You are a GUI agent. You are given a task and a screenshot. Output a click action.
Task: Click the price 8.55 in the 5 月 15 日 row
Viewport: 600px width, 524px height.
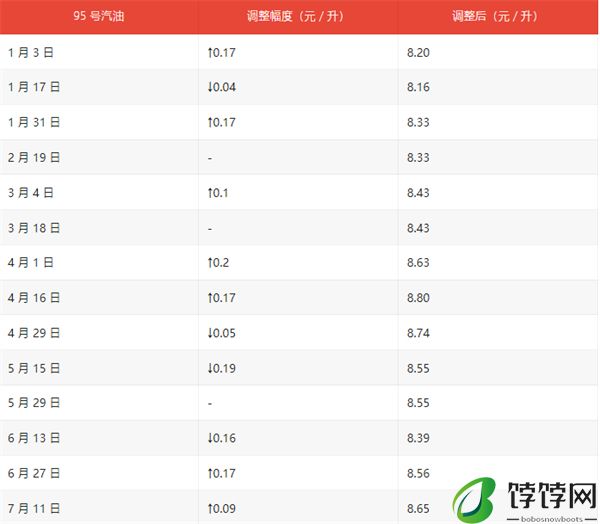[x=418, y=369]
